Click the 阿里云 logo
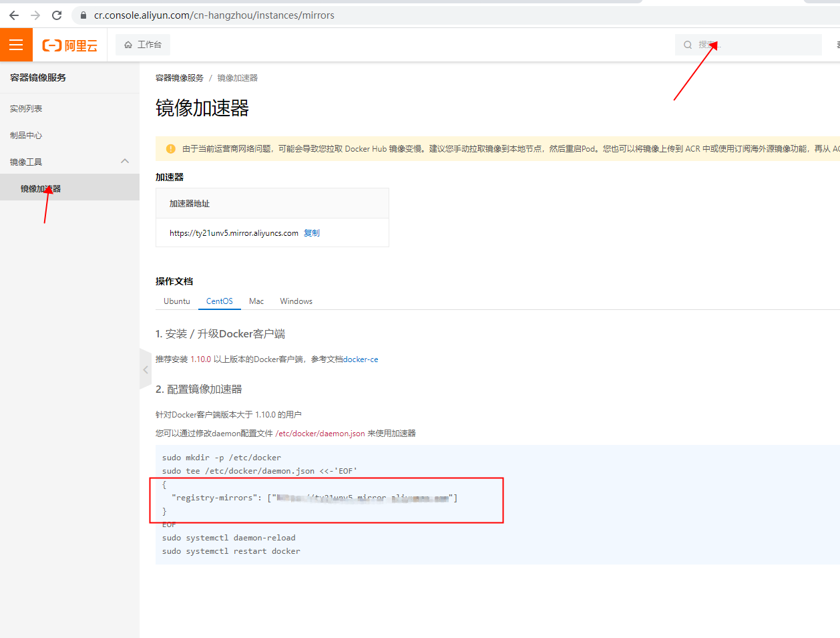840x638 pixels. pyautogui.click(x=70, y=45)
